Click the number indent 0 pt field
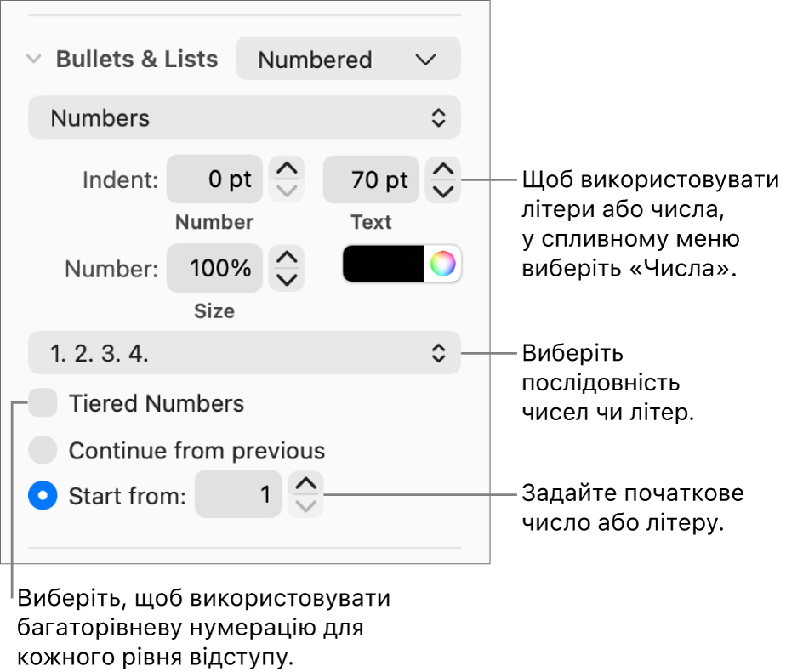 coord(214,179)
